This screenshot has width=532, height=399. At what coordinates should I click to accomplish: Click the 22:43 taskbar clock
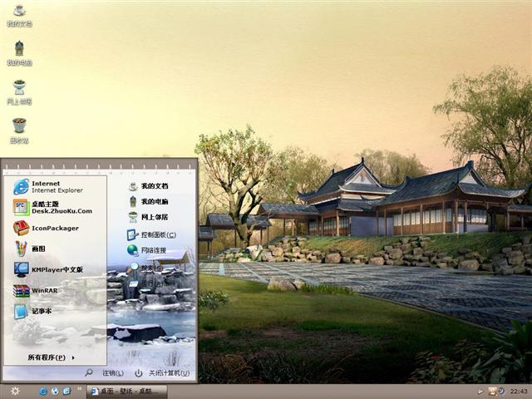(x=519, y=392)
